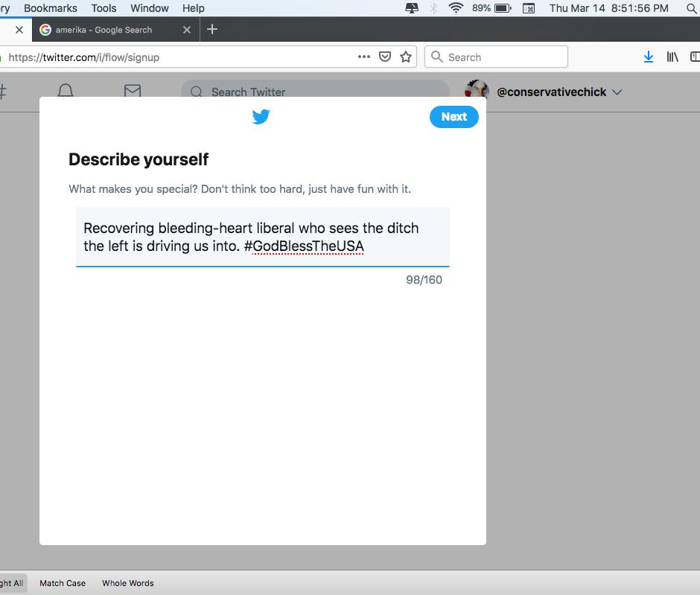
Task: Click into the Describe yourself bio text field
Action: coord(262,237)
